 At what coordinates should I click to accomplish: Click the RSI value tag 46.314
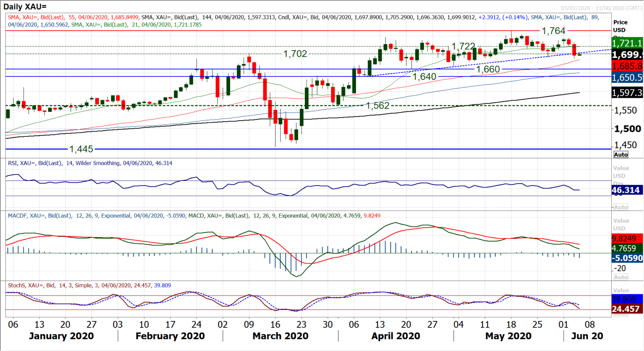click(627, 190)
